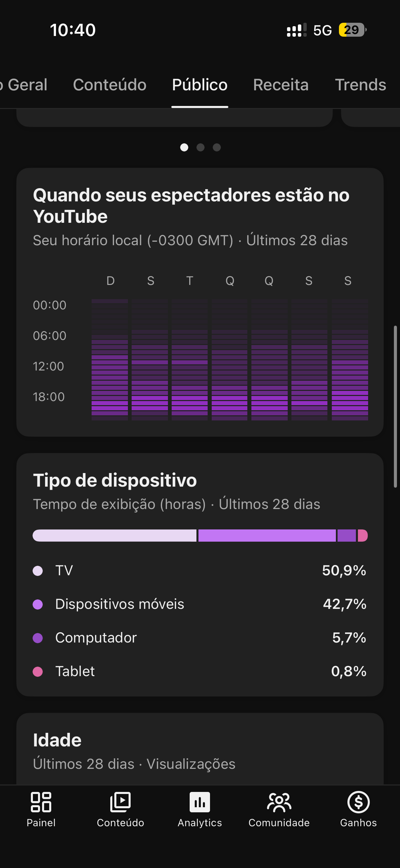Go to the second carousel page dot

[201, 147]
